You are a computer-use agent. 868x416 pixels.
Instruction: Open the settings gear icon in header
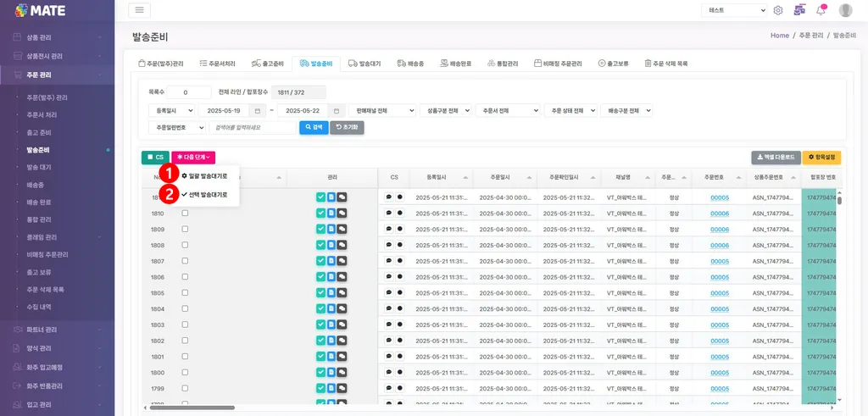click(778, 10)
